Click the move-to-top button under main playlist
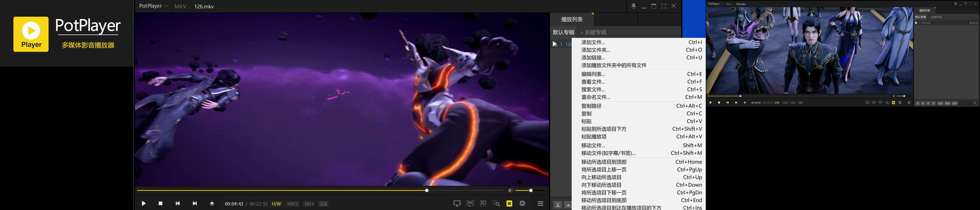Image resolution: width=980 pixels, height=210 pixels. click(558, 205)
